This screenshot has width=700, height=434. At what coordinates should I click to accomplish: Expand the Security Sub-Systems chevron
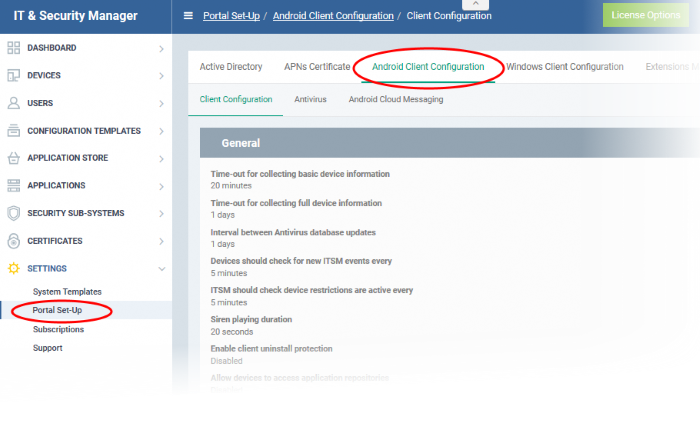(x=162, y=214)
